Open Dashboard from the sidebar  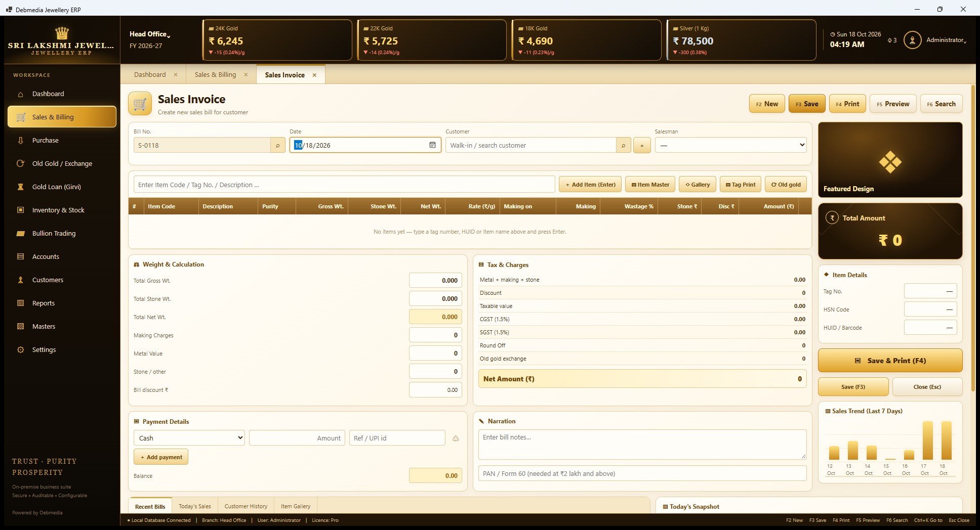point(62,94)
